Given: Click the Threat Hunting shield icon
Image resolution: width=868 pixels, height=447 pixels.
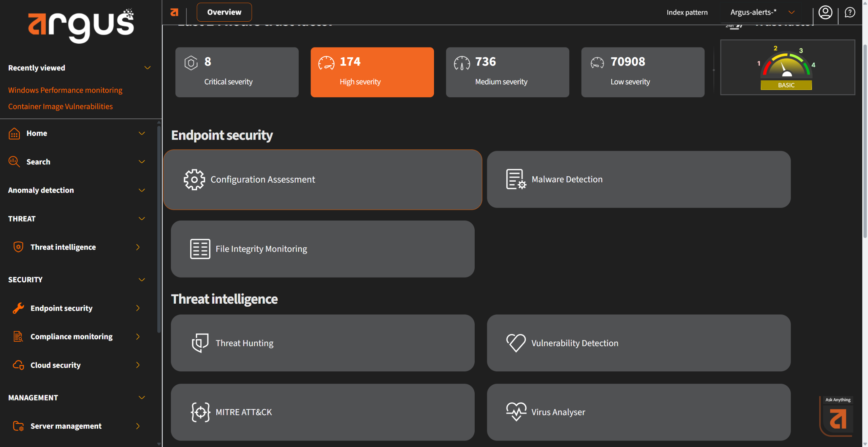Looking at the screenshot, I should point(200,343).
